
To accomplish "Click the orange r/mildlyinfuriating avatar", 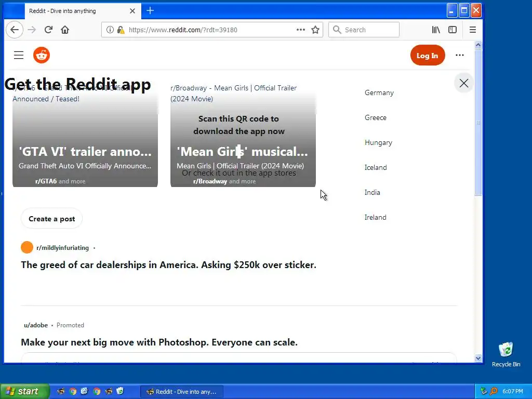I will coord(27,247).
